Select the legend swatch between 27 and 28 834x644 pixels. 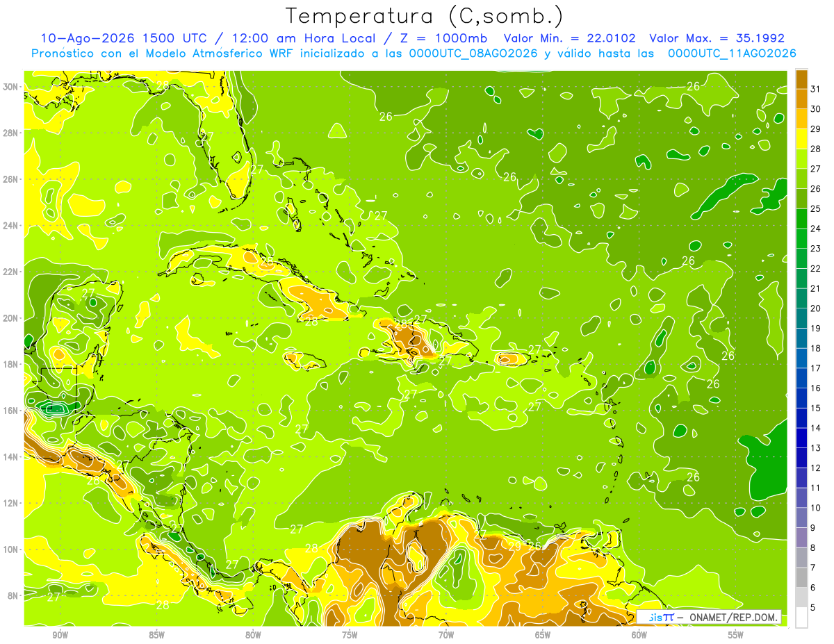point(801,158)
